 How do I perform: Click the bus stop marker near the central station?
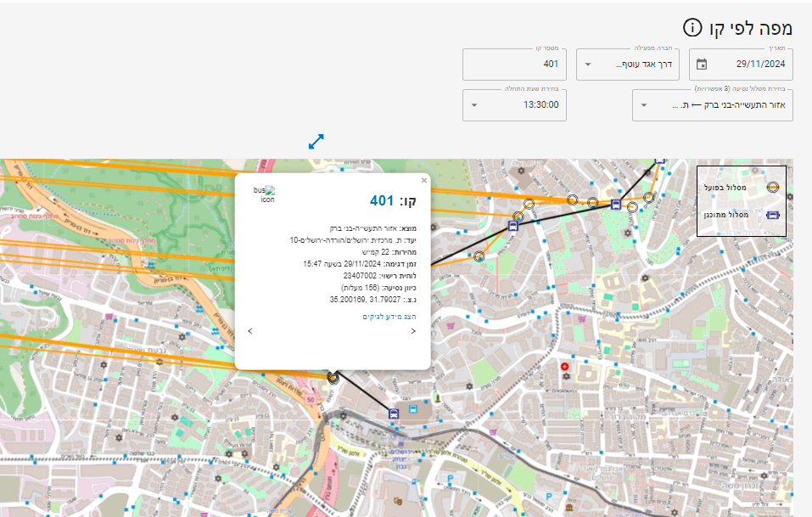click(x=394, y=413)
